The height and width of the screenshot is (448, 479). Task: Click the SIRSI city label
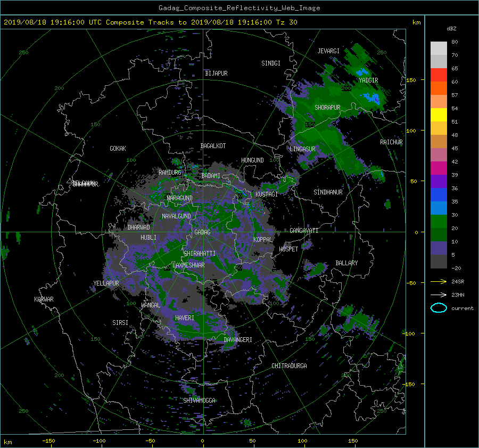click(x=120, y=323)
